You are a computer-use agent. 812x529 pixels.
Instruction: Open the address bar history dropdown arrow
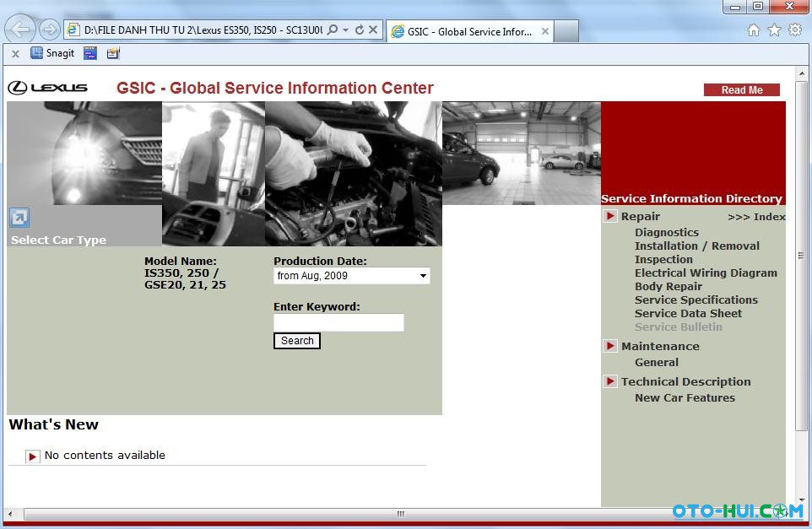coord(345,30)
